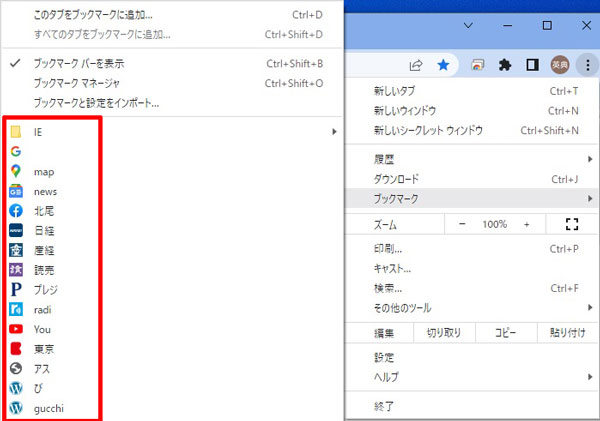Increase zoom with plus button
Screen dimensions: 600x421
[x=527, y=224]
